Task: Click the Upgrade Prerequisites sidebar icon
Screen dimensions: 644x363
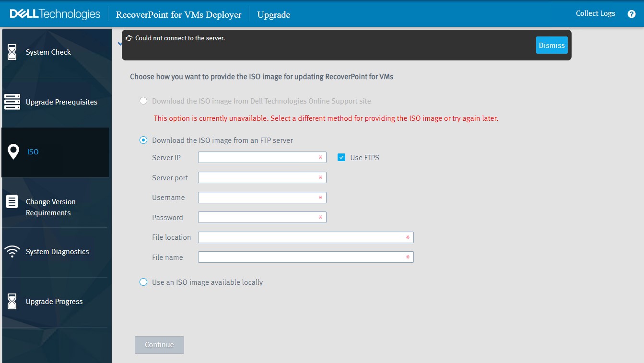Action: 12,102
